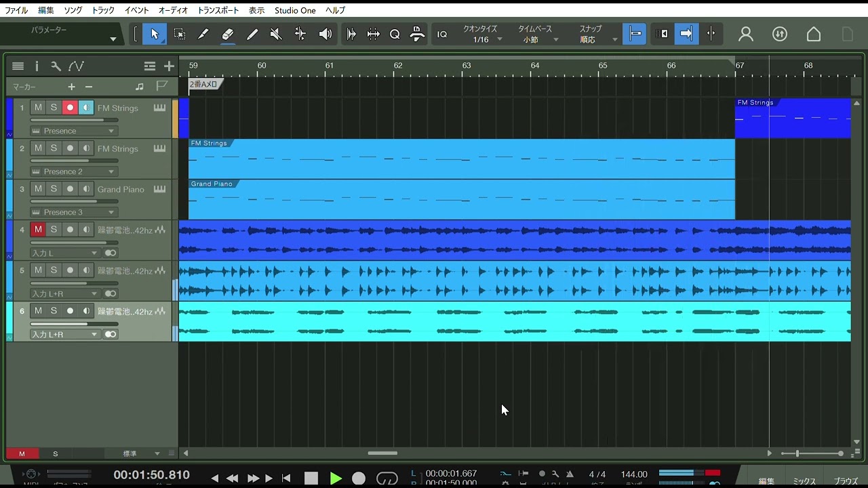868x488 pixels.
Task: Select the Range tool
Action: (179, 34)
